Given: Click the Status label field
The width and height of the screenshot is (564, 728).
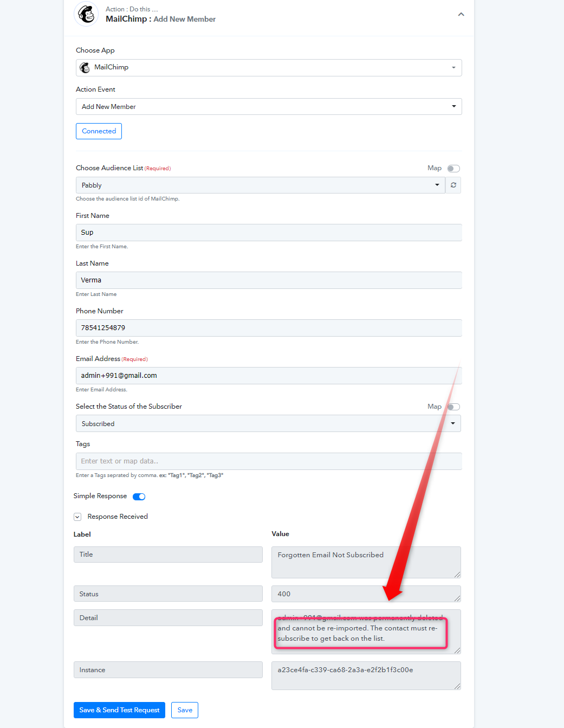Looking at the screenshot, I should click(168, 594).
